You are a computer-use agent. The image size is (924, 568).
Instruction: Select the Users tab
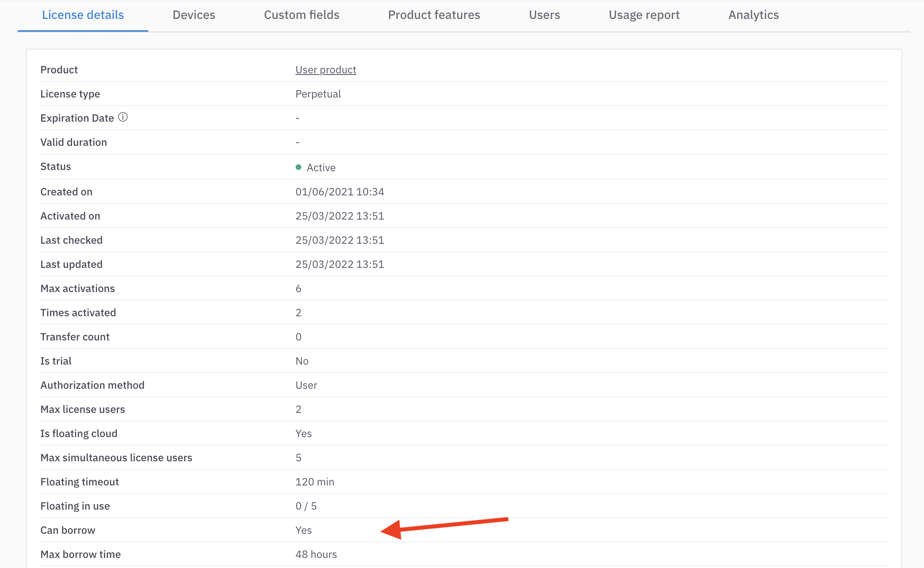(x=544, y=15)
